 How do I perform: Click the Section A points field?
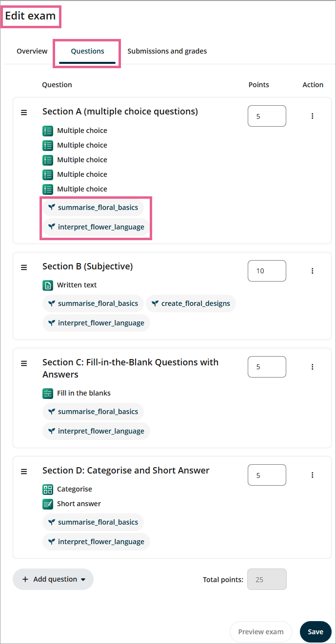[x=267, y=116]
